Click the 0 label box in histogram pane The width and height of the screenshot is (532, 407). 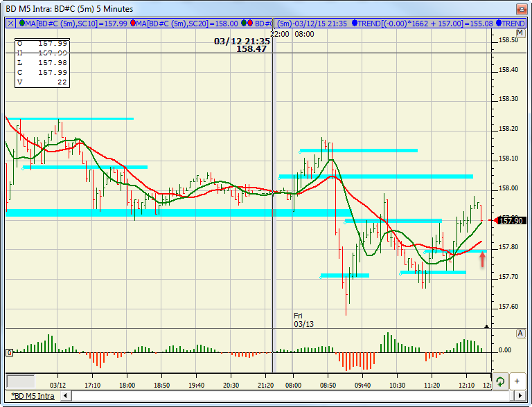pyautogui.click(x=10, y=353)
